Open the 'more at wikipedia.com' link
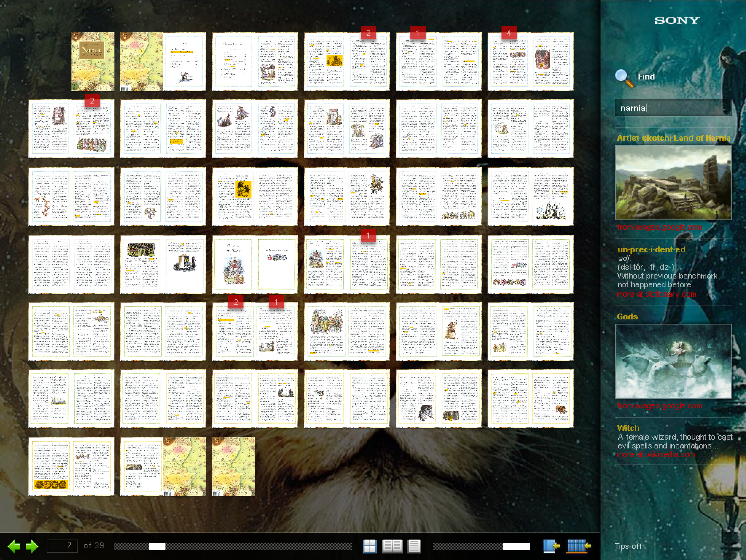The width and height of the screenshot is (746, 560). point(656,455)
